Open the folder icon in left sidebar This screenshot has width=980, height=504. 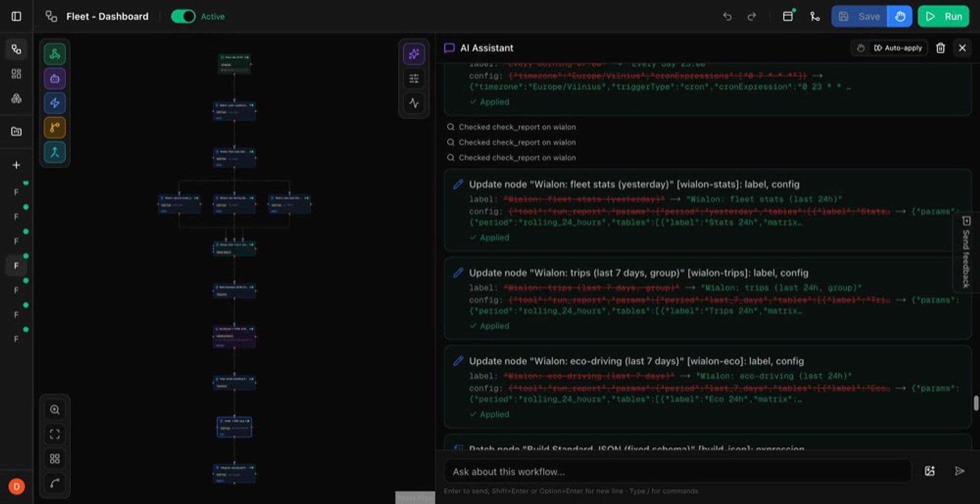16,131
